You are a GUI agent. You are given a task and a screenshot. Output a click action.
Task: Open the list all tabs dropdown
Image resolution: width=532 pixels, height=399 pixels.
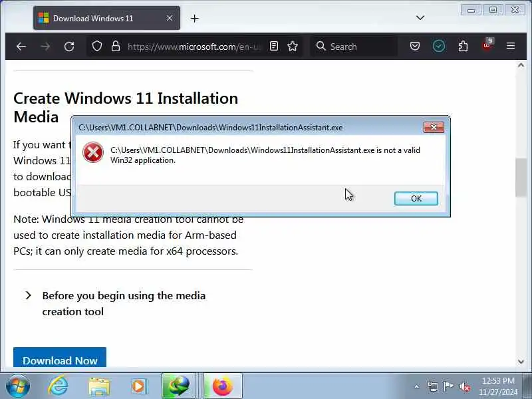420,18
